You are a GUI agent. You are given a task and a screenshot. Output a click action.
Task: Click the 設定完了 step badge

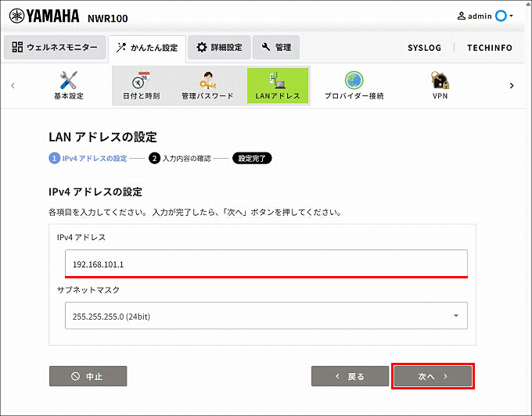pos(252,158)
